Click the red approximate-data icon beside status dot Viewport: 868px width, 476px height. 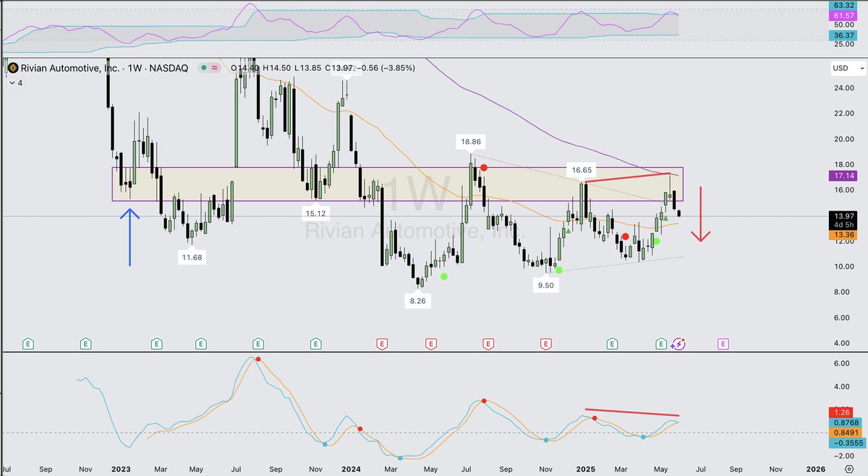click(215, 68)
